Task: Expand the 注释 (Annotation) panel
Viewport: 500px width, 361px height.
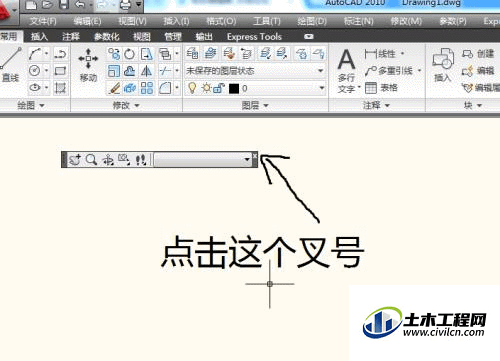Action: click(x=376, y=105)
